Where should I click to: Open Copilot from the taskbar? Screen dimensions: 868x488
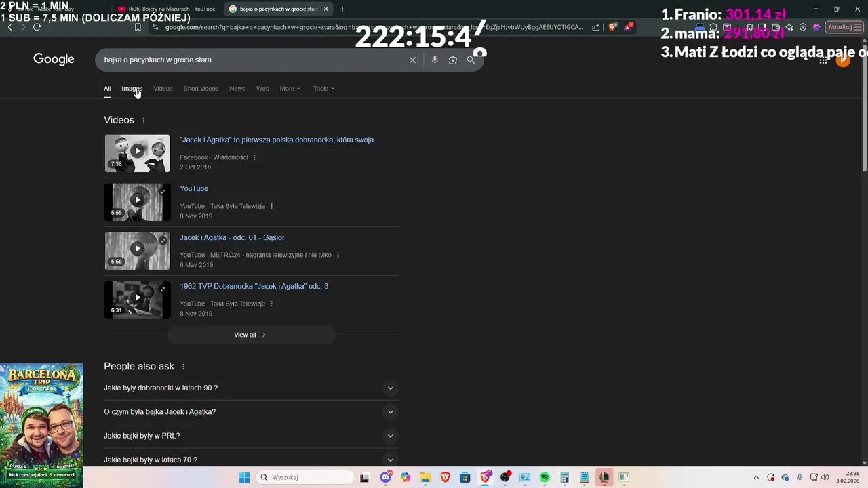tap(406, 477)
